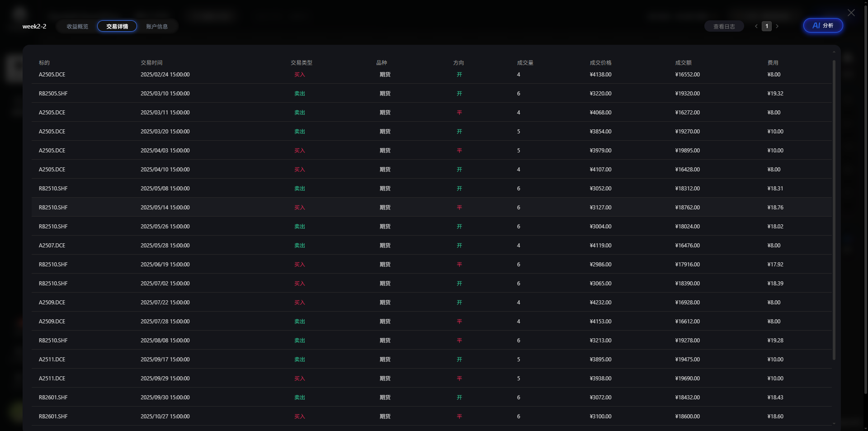Click the scrollbar up arrow in table
868x431 pixels.
tap(834, 52)
